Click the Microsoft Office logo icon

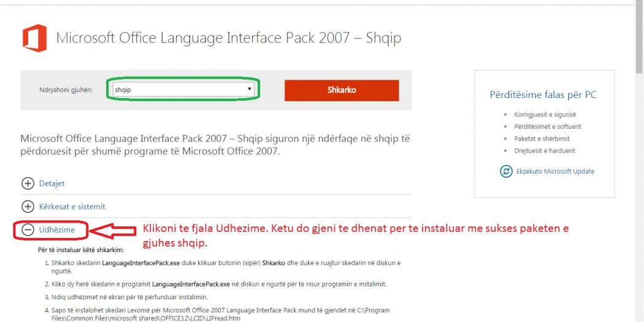(34, 38)
